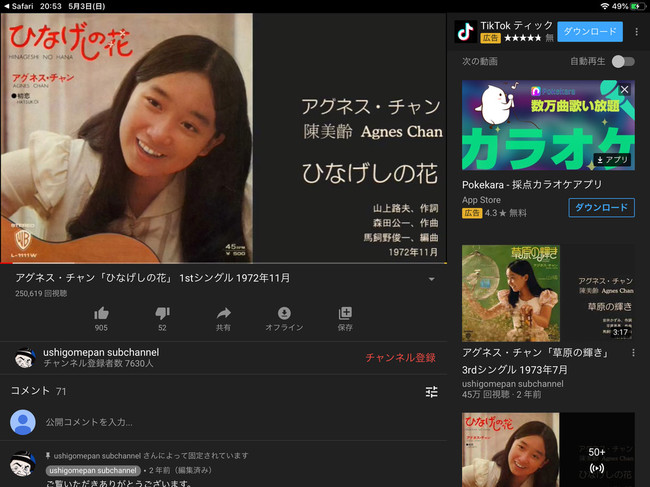Toggle the autoplay (自動再生) switch
650x487 pixels.
pos(623,62)
